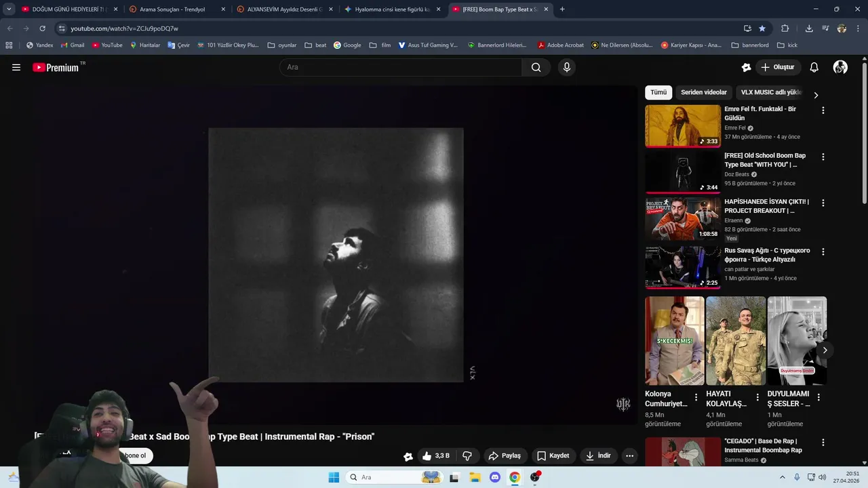
Task: Click the sparkle Ask icon beside Oluştur
Action: 746,67
